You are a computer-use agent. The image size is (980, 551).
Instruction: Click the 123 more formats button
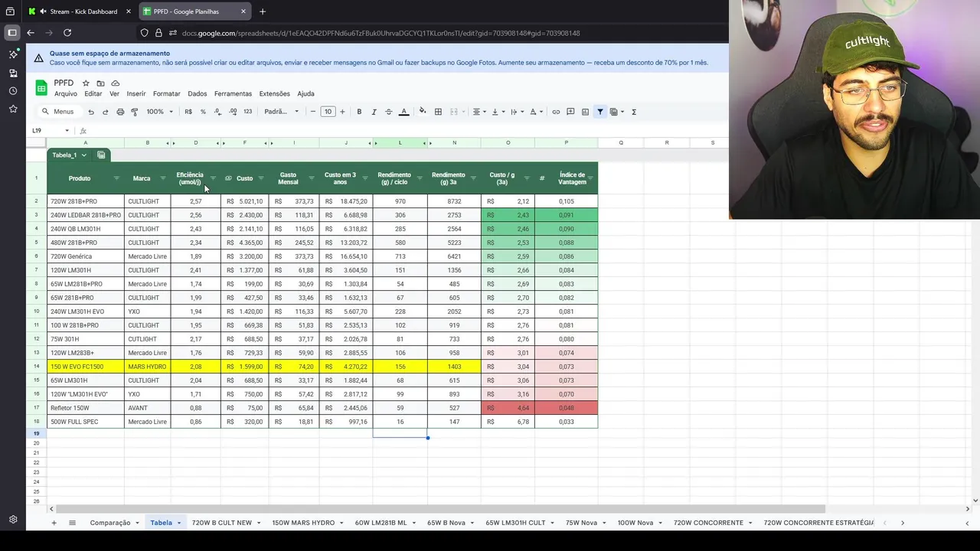click(248, 112)
